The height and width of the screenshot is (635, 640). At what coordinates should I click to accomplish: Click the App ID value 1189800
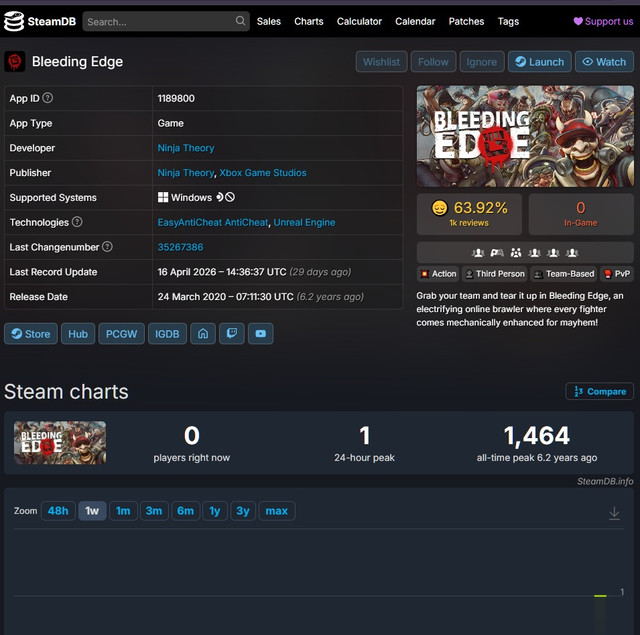coord(176,99)
